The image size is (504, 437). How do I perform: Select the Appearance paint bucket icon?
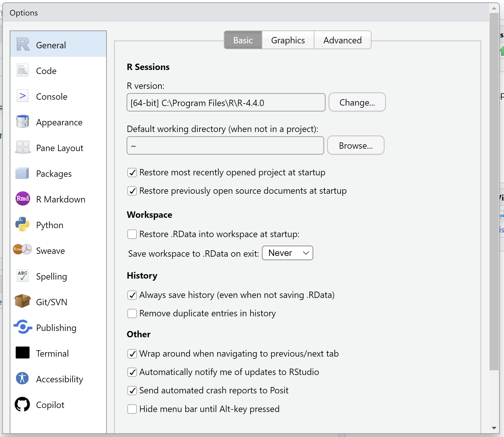22,122
